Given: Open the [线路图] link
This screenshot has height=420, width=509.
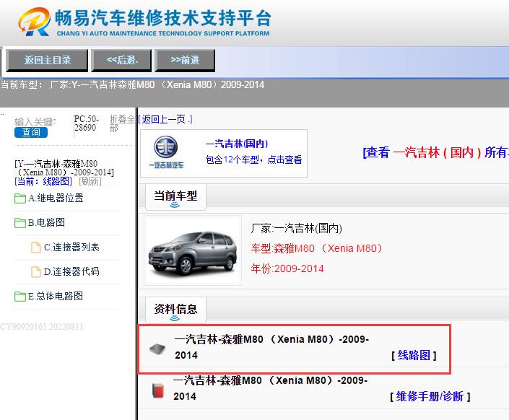Looking at the screenshot, I should click(x=414, y=355).
